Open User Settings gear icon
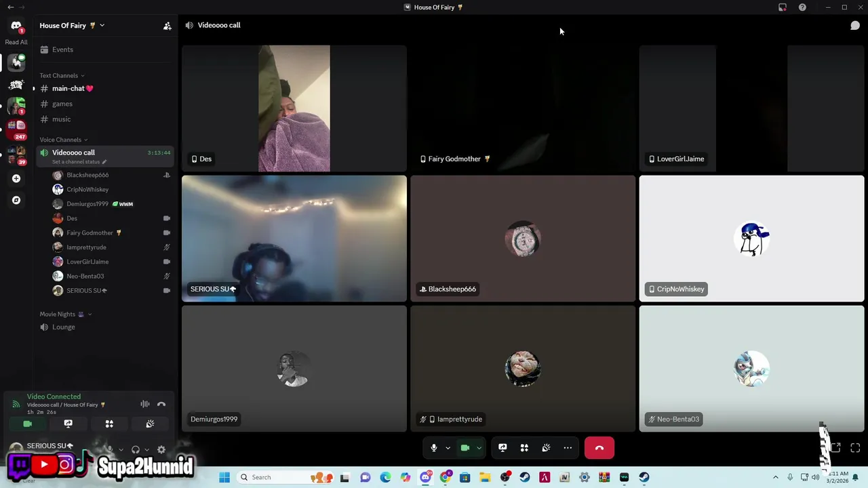 click(x=161, y=449)
